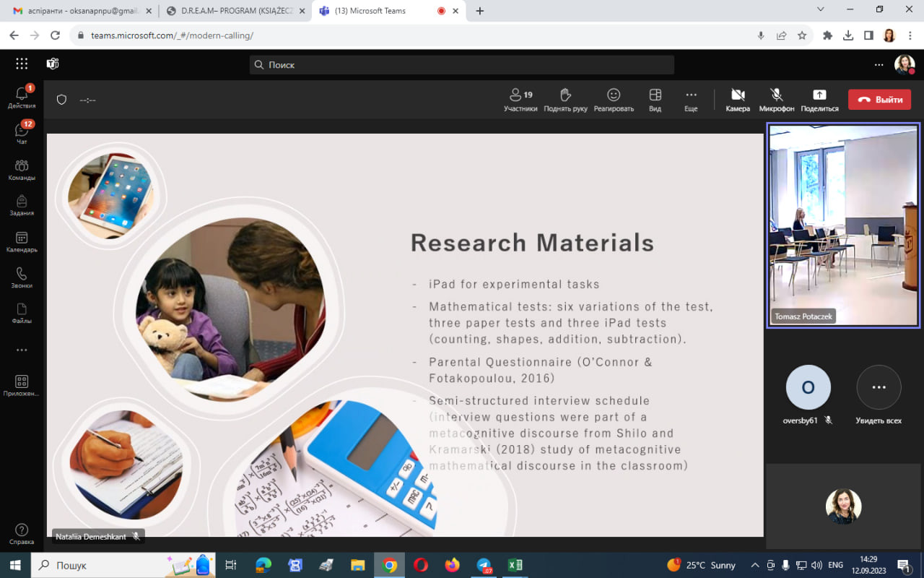Click the Microsoft Teams logo icon
Viewport: 924px width, 578px height.
(53, 64)
